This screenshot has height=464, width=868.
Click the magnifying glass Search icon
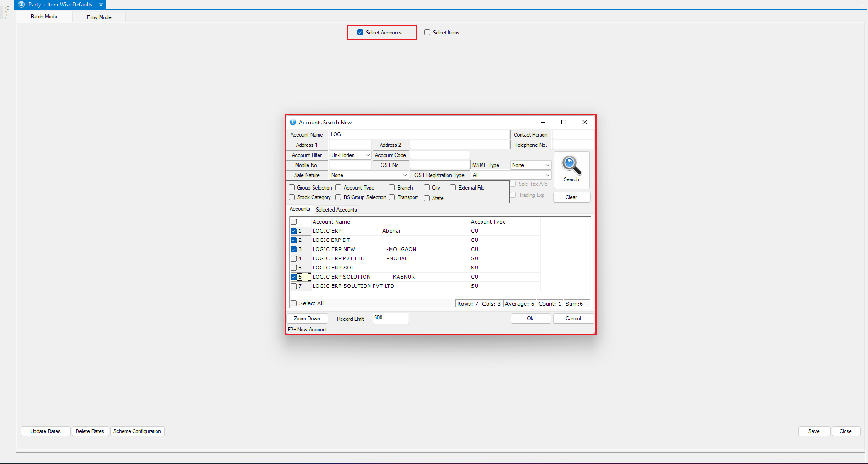pos(571,166)
